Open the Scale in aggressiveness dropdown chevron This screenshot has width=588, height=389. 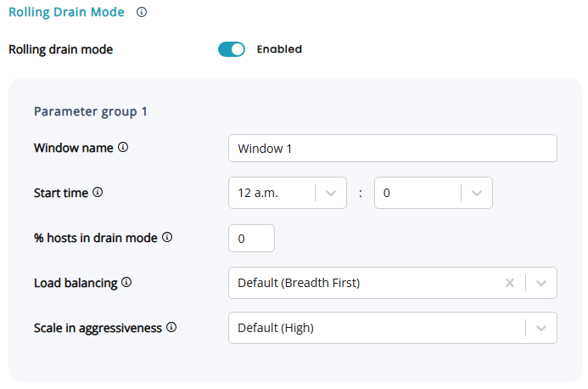tap(541, 328)
